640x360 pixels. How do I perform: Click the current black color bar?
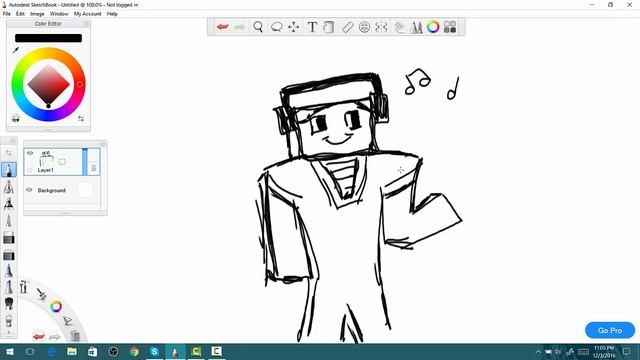(48, 38)
